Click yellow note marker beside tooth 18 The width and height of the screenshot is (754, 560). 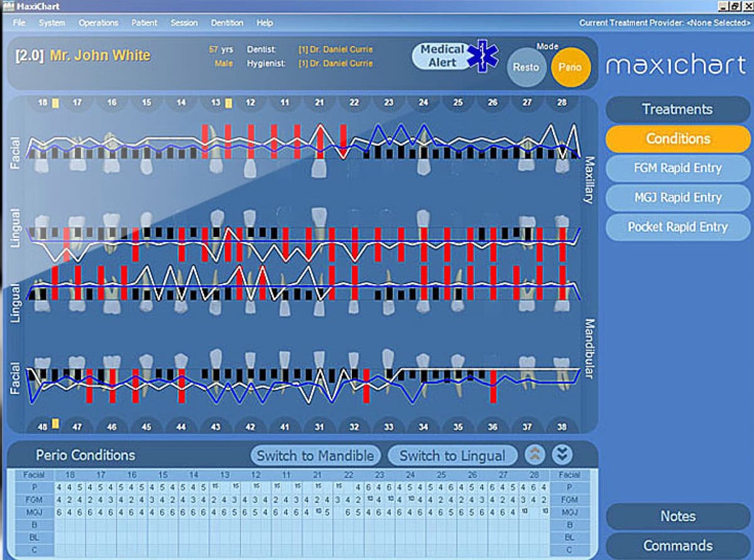[55, 102]
